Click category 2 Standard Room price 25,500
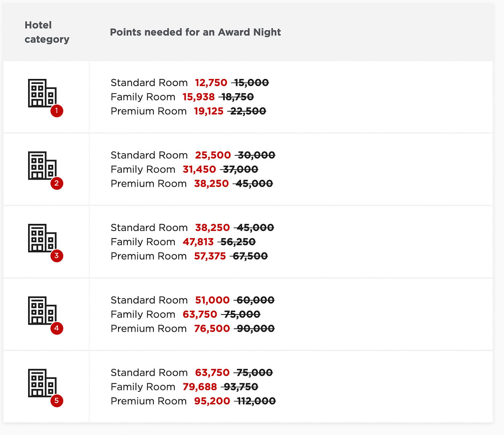The image size is (504, 435). click(x=213, y=155)
